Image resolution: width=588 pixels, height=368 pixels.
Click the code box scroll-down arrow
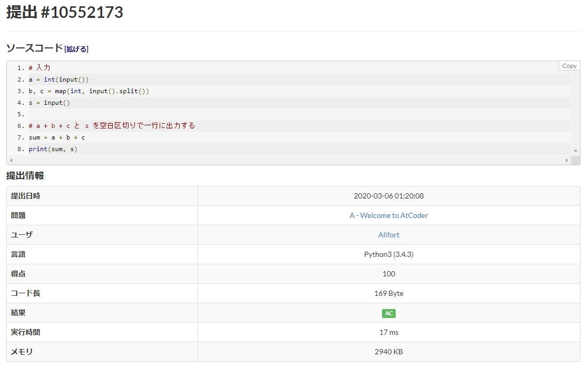point(576,151)
